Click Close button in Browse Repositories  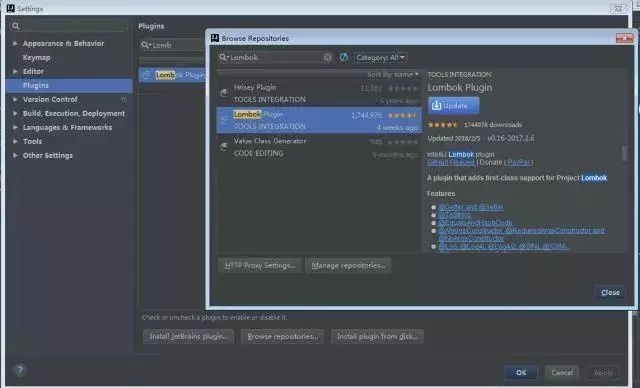click(x=610, y=293)
